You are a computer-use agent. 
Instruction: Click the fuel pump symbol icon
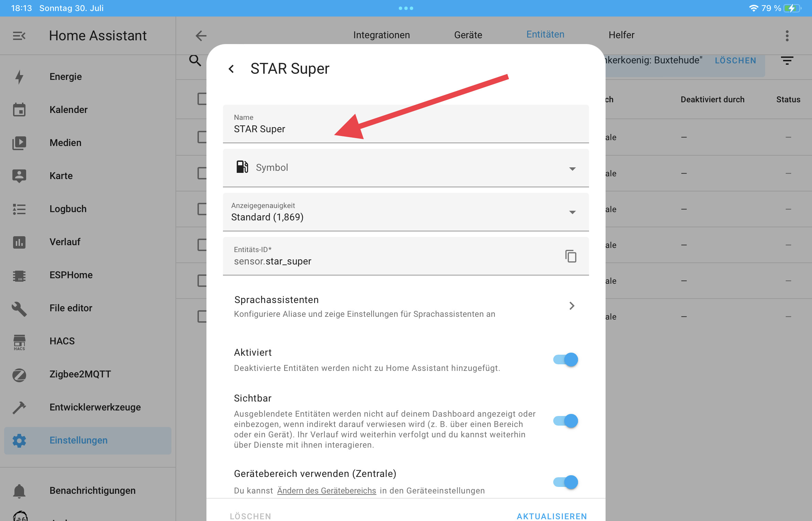pyautogui.click(x=242, y=167)
